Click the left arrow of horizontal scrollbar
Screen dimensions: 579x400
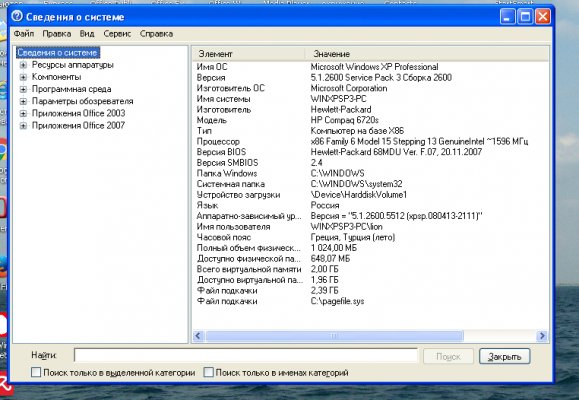pos(198,336)
